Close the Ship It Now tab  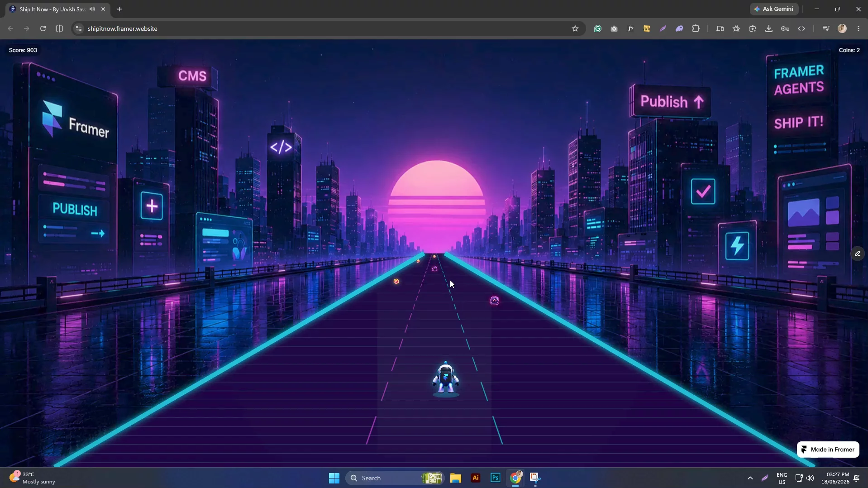coord(103,9)
